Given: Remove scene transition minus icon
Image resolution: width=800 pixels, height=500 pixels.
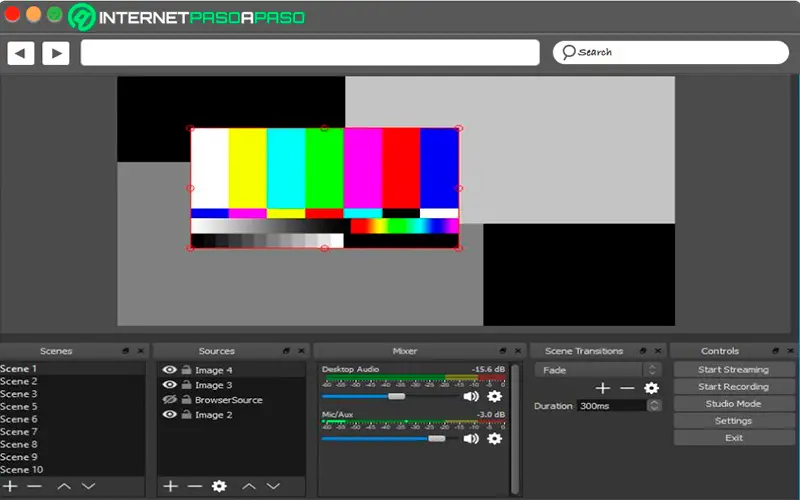Looking at the screenshot, I should click(x=627, y=388).
